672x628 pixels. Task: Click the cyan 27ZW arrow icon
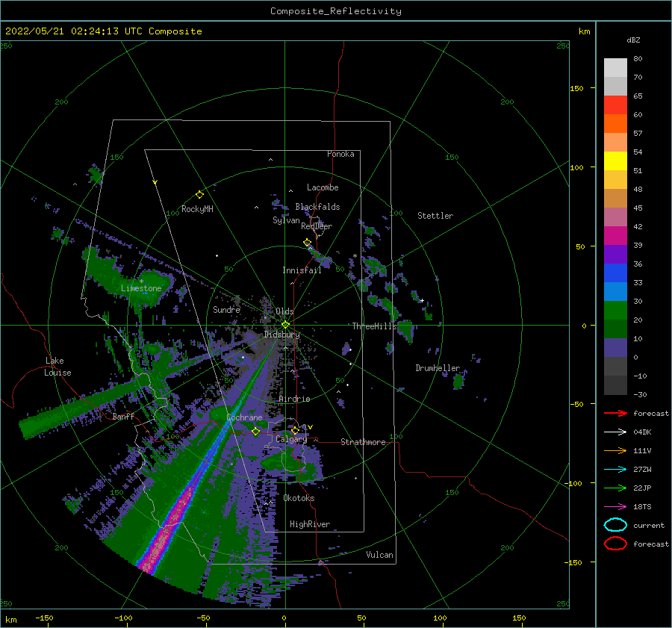[615, 470]
